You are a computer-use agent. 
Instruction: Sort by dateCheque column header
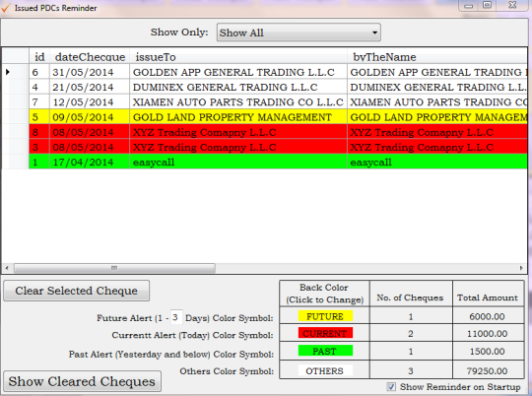pyautogui.click(x=90, y=57)
